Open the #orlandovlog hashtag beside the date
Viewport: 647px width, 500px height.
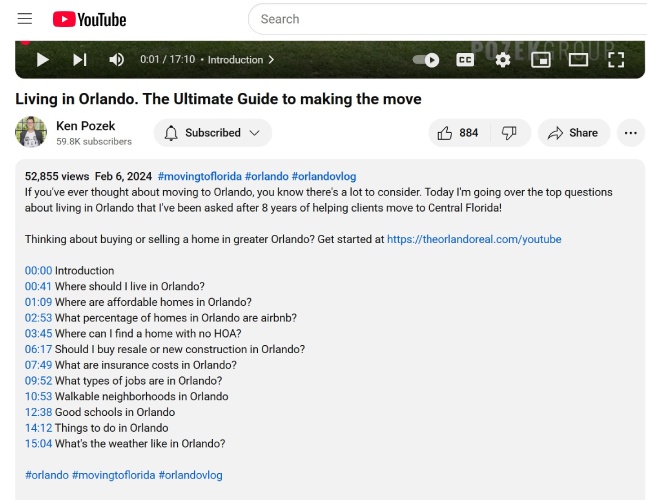(324, 177)
